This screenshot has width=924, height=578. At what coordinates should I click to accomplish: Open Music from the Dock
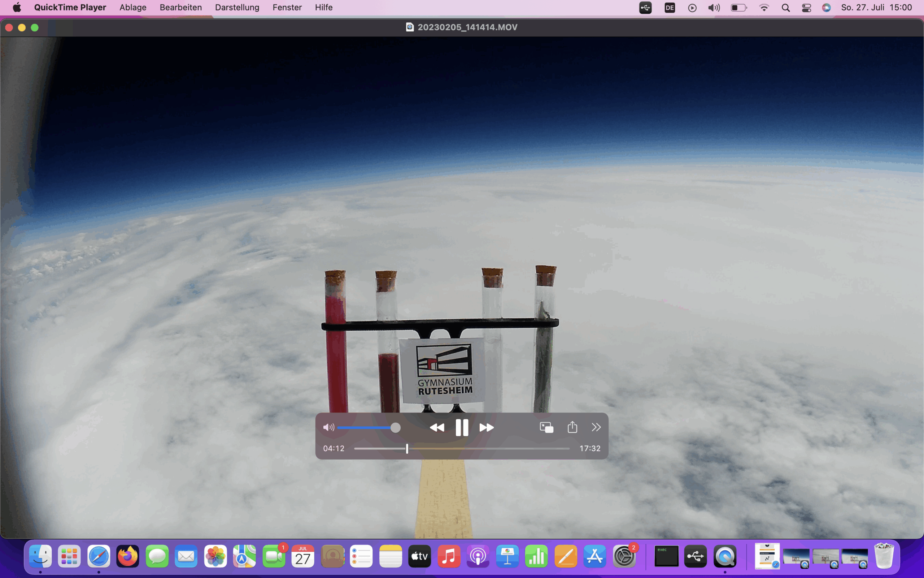click(449, 556)
